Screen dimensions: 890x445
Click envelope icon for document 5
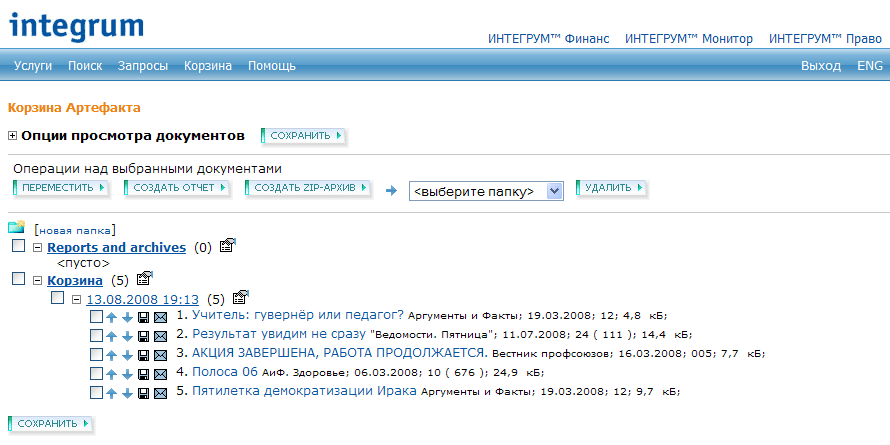(x=160, y=393)
